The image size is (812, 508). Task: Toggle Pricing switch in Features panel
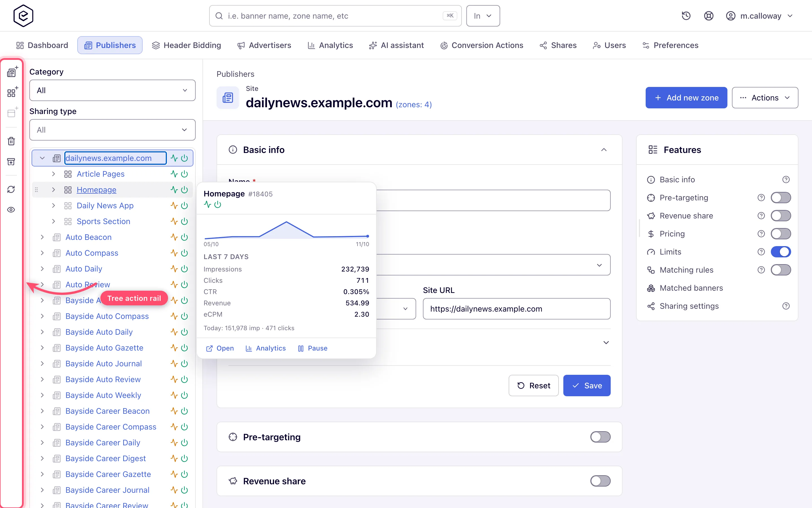pos(781,234)
